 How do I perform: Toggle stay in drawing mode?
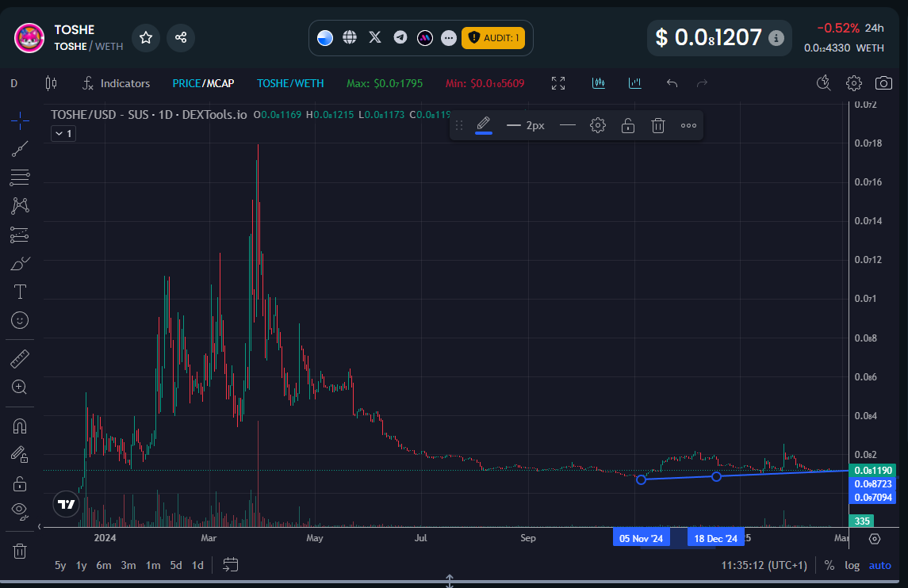pos(20,455)
